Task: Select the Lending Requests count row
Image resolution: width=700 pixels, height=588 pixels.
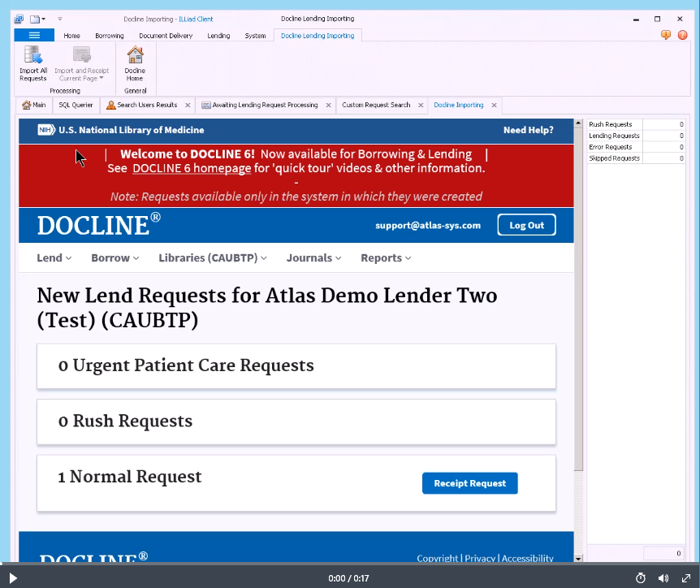Action: pyautogui.click(x=636, y=136)
